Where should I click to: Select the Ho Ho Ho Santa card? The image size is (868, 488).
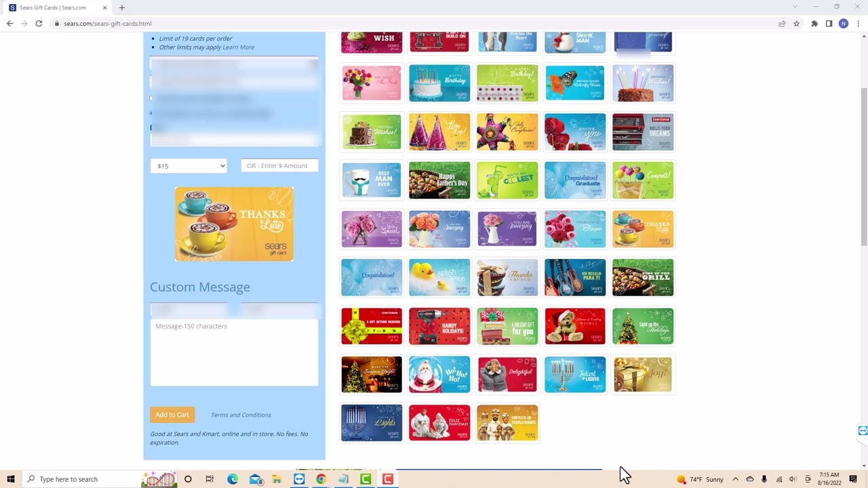(x=439, y=374)
